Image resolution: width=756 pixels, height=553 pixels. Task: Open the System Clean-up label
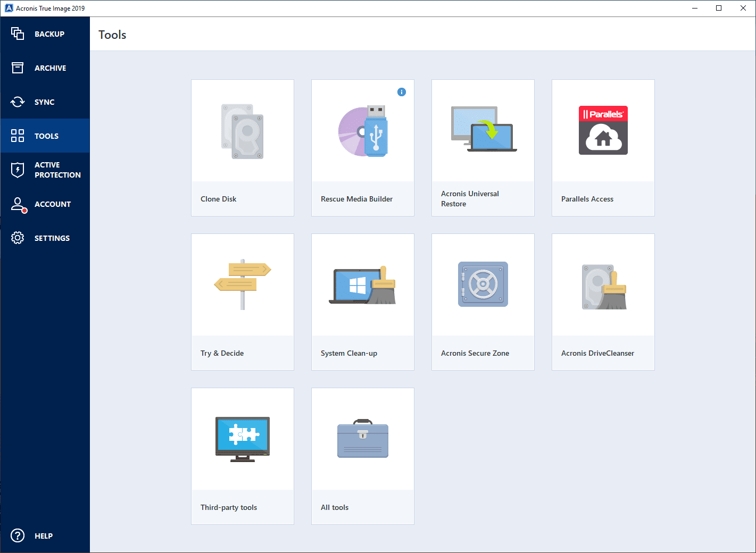pyautogui.click(x=349, y=353)
